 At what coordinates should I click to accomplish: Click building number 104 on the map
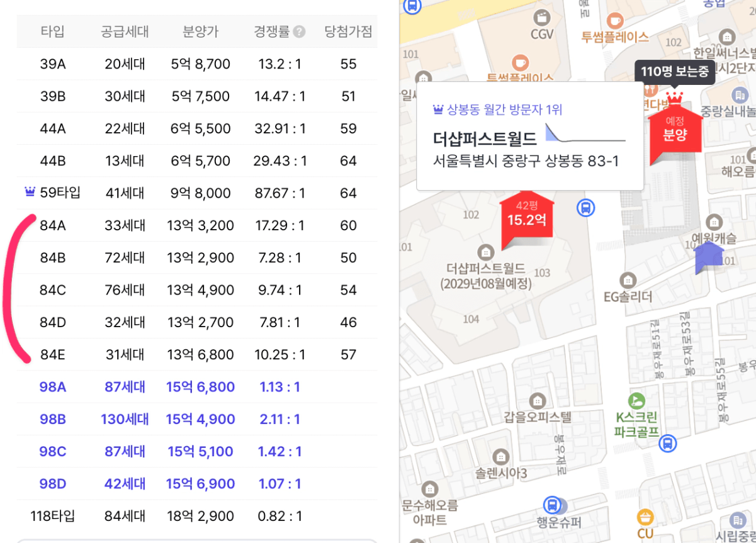[x=471, y=320]
